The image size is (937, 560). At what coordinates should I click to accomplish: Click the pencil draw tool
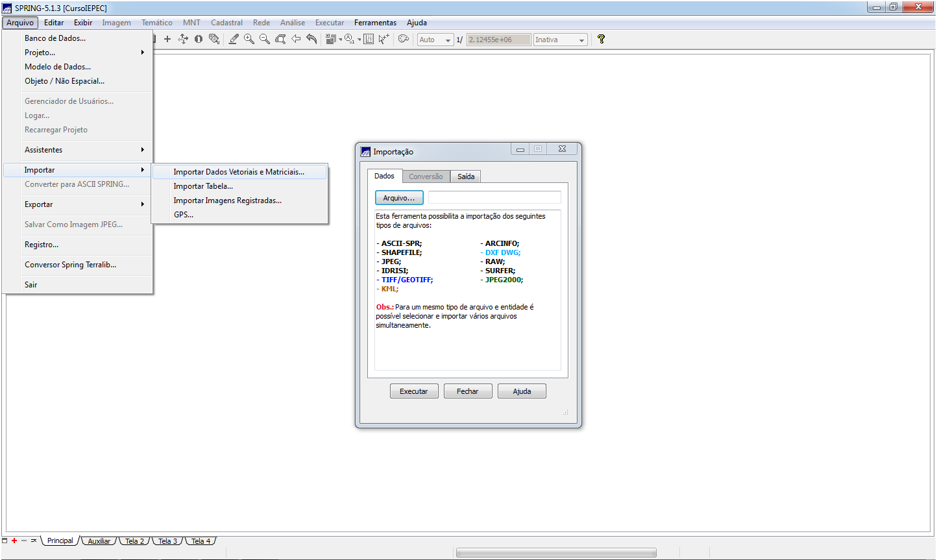point(234,39)
